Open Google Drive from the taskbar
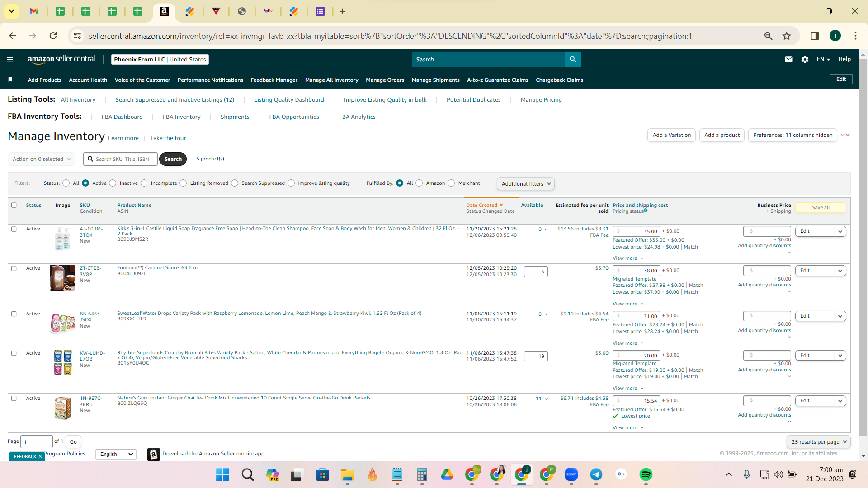This screenshot has height=488, width=868. (x=447, y=474)
